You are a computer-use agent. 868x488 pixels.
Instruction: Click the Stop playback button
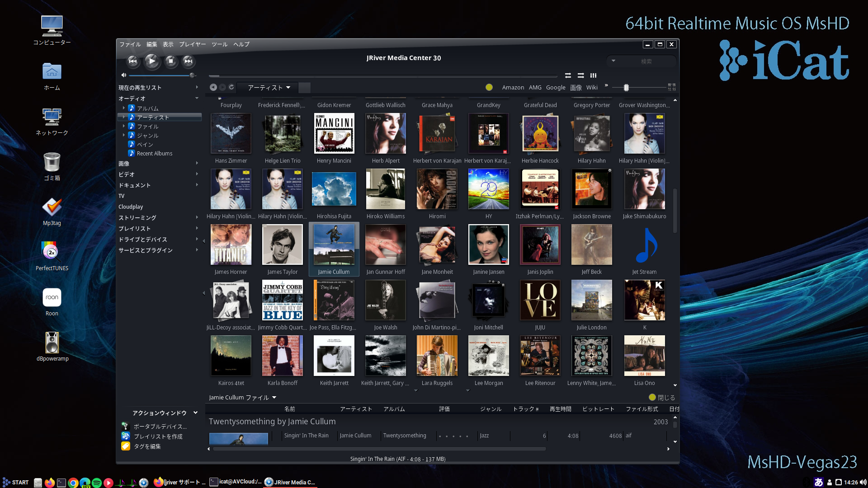[170, 61]
